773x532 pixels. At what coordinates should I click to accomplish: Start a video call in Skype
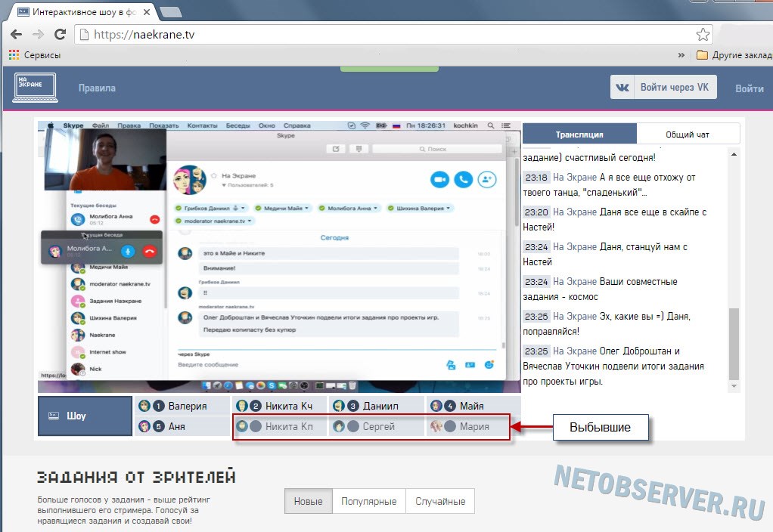click(439, 180)
